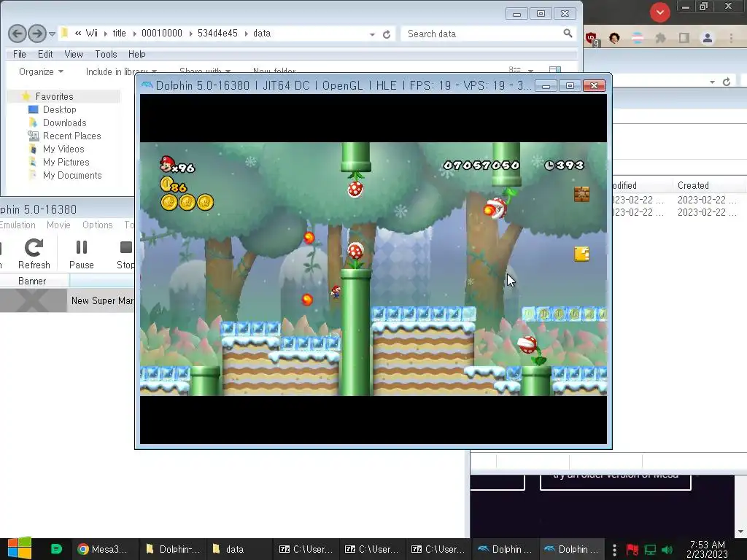Select the New Super Mar game row
Screen dimensions: 747x560
point(67,300)
